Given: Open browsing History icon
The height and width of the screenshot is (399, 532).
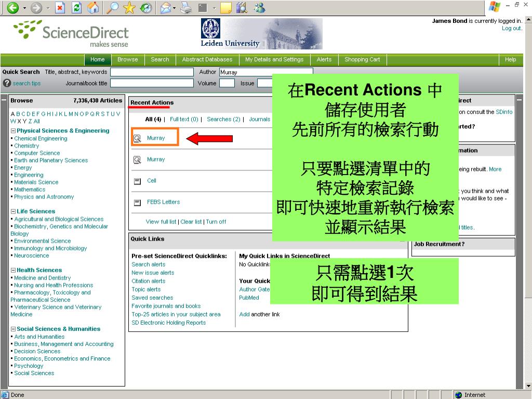Looking at the screenshot, I should tap(146, 7).
